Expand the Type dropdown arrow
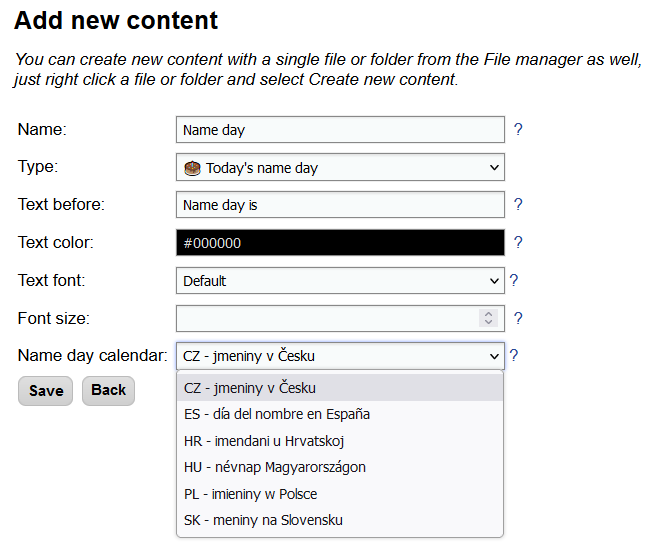This screenshot has height=550, width=651. click(x=494, y=168)
